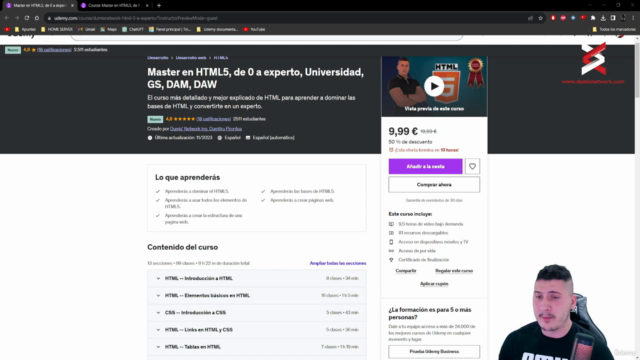Viewport: 640px width, 360px height.
Task: Click the browser forward arrow
Action: point(17,18)
